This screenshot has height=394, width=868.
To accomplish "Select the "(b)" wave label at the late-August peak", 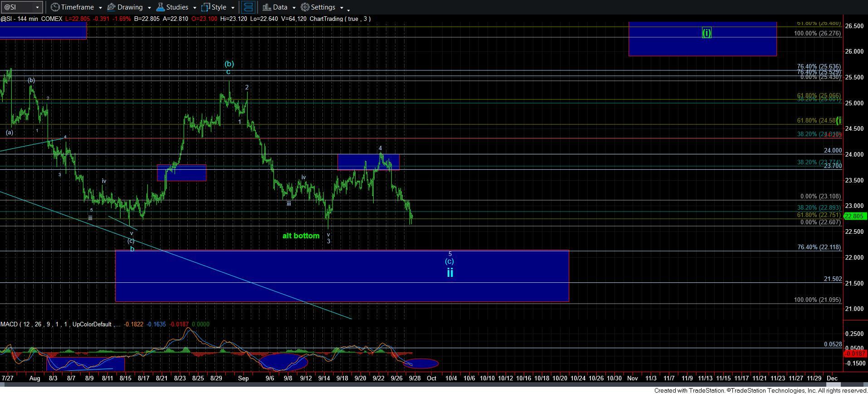I will pyautogui.click(x=229, y=64).
